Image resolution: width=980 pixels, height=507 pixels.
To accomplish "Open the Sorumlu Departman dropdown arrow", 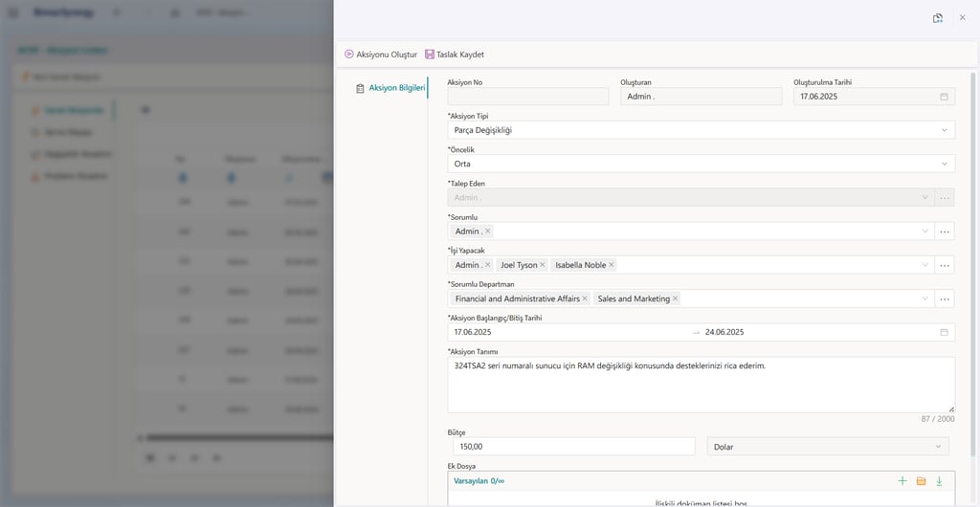I will 925,298.
